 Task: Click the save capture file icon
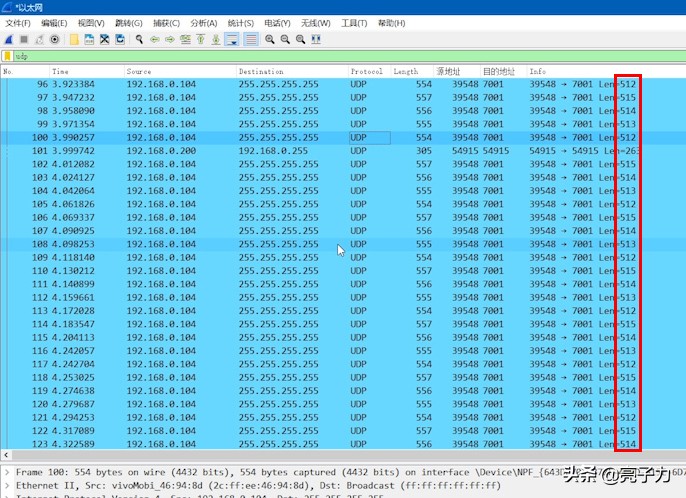coord(89,39)
